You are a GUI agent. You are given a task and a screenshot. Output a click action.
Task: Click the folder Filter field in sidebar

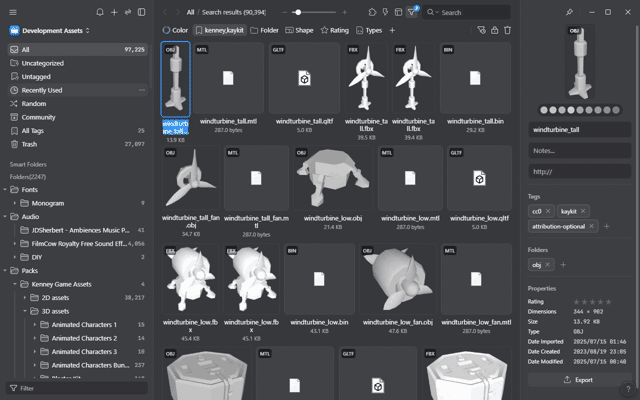77,388
